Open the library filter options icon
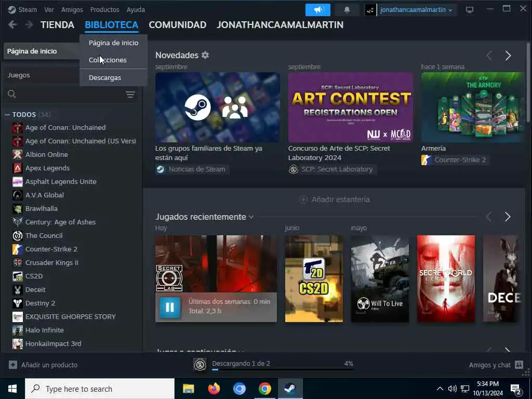Screen dimensions: 532x399 [130, 95]
